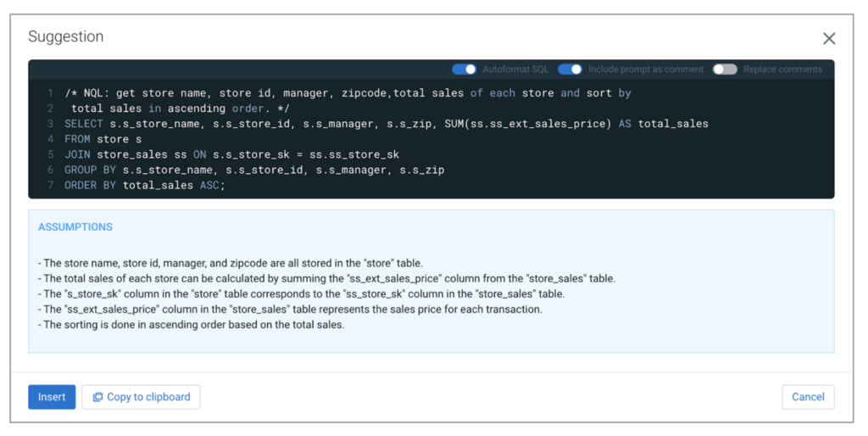Click the Suggestion dialog title

tap(66, 37)
